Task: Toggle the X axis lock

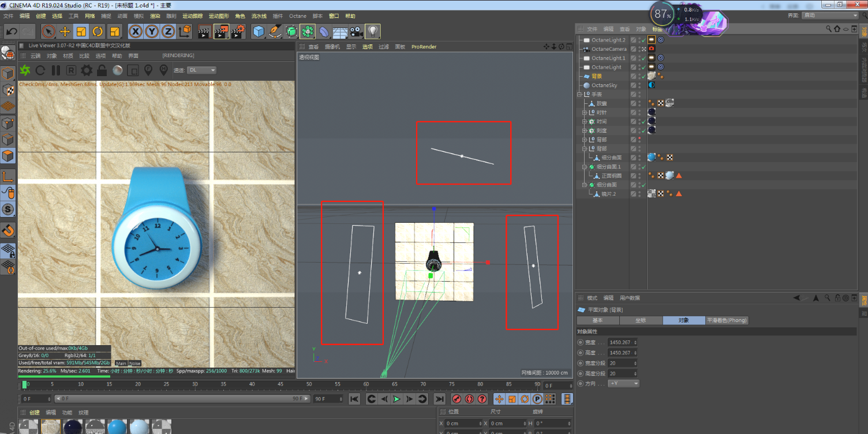Action: (136, 31)
